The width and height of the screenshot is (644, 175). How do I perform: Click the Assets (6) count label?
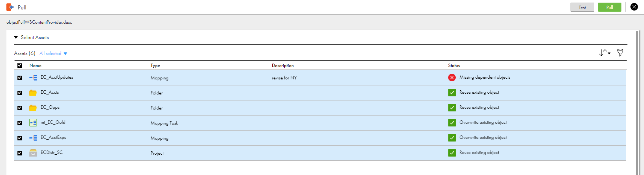[x=24, y=53]
